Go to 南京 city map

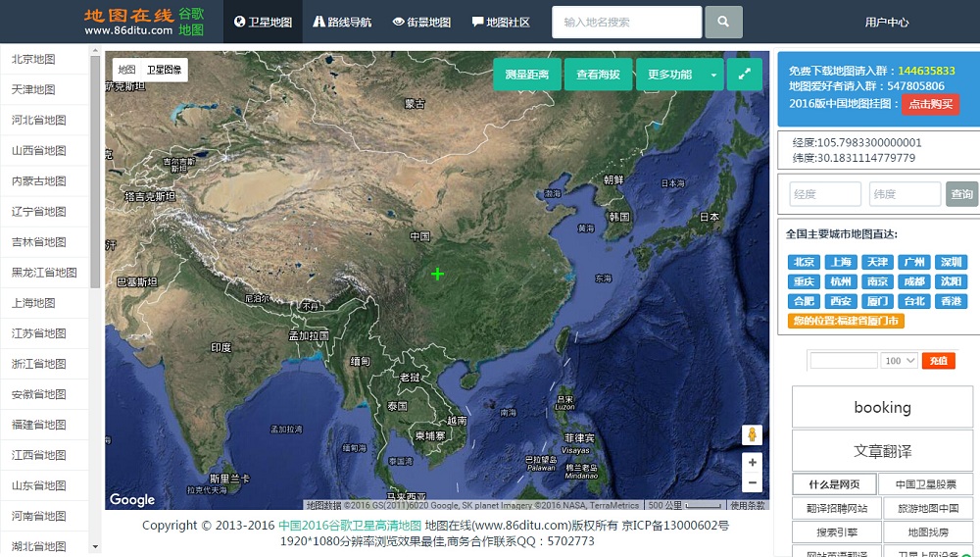(877, 281)
